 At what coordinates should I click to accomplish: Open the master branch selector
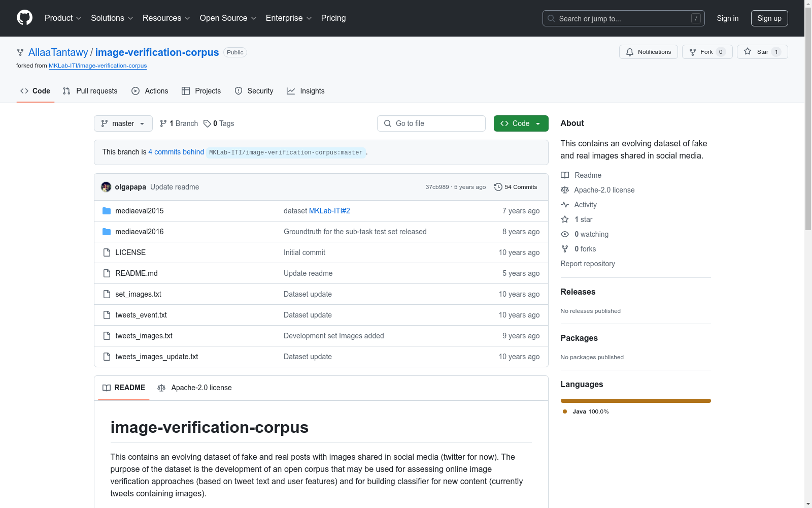[x=123, y=123]
